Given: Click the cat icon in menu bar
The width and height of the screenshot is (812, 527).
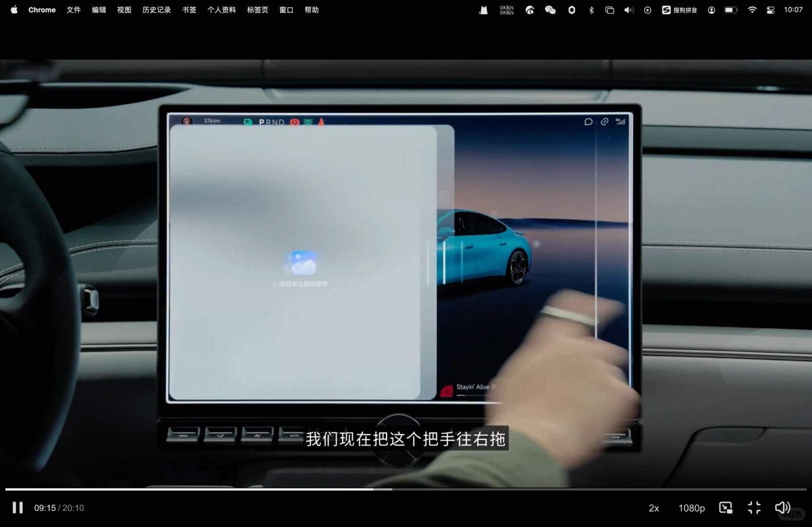Looking at the screenshot, I should coord(483,10).
